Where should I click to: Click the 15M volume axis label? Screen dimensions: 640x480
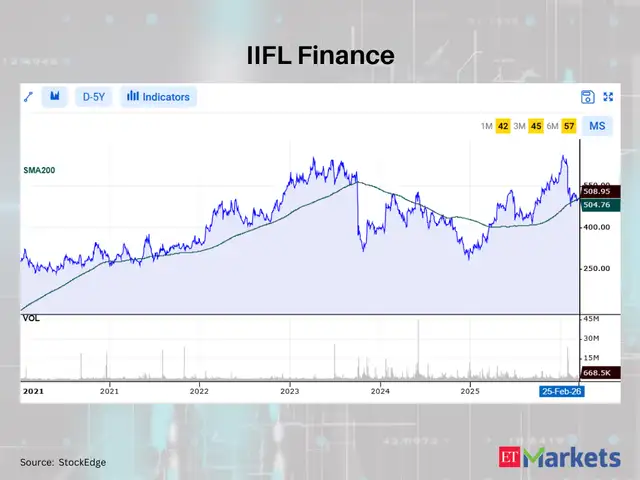591,358
